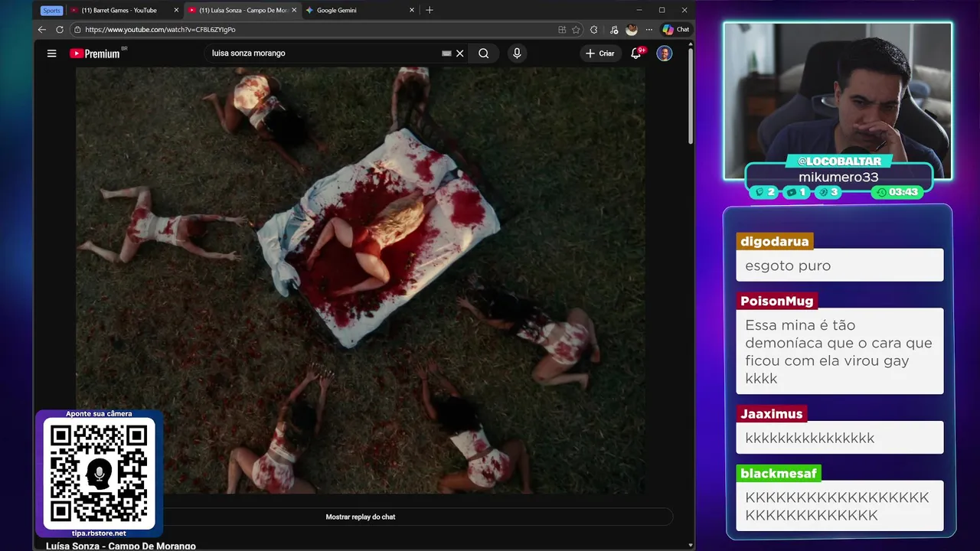
Task: Switch to Luísa Sonza Campo De Morango tab
Action: pyautogui.click(x=243, y=10)
